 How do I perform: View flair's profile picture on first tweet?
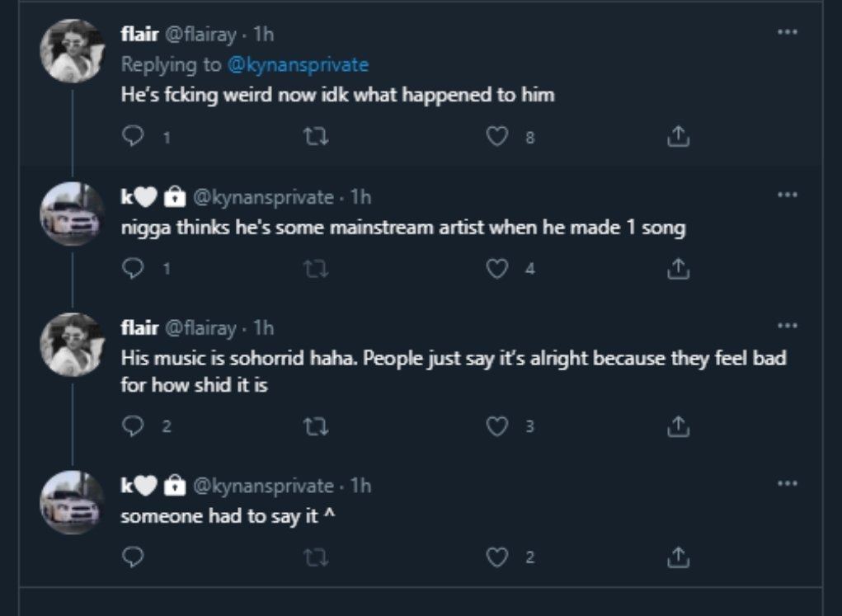point(73,51)
